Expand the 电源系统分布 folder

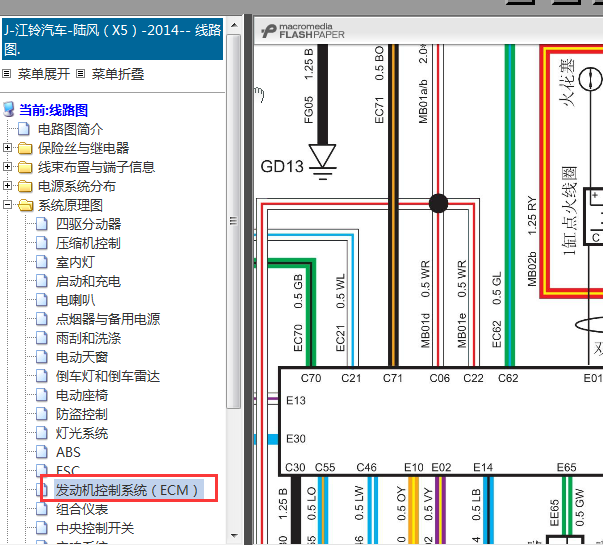7,185
